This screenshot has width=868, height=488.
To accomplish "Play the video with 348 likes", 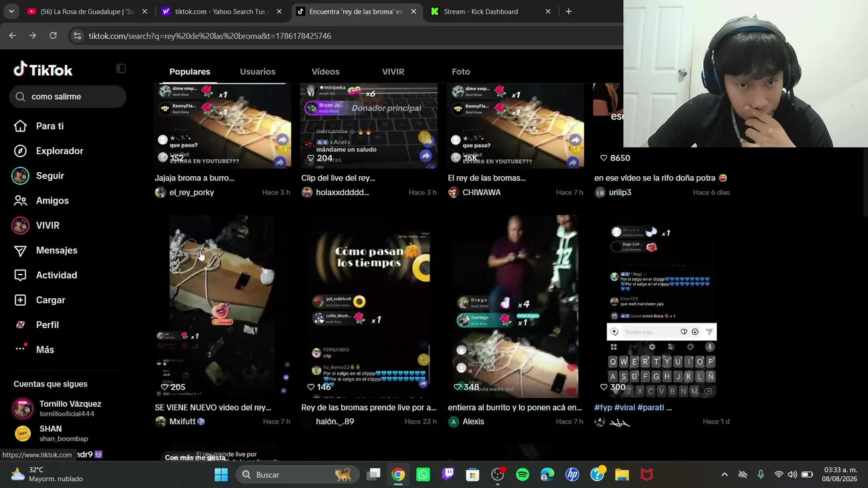I will coord(516,306).
